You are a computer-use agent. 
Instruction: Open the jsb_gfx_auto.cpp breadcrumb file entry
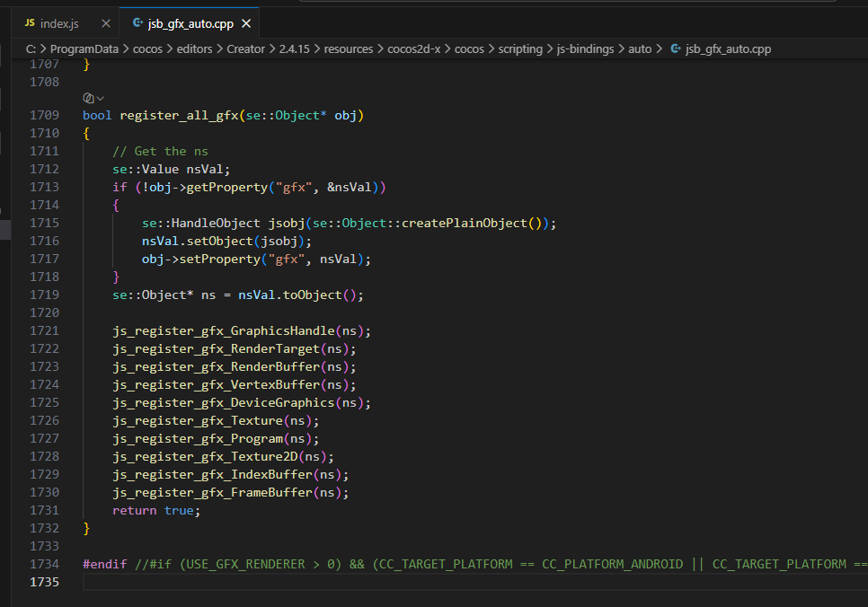(728, 48)
